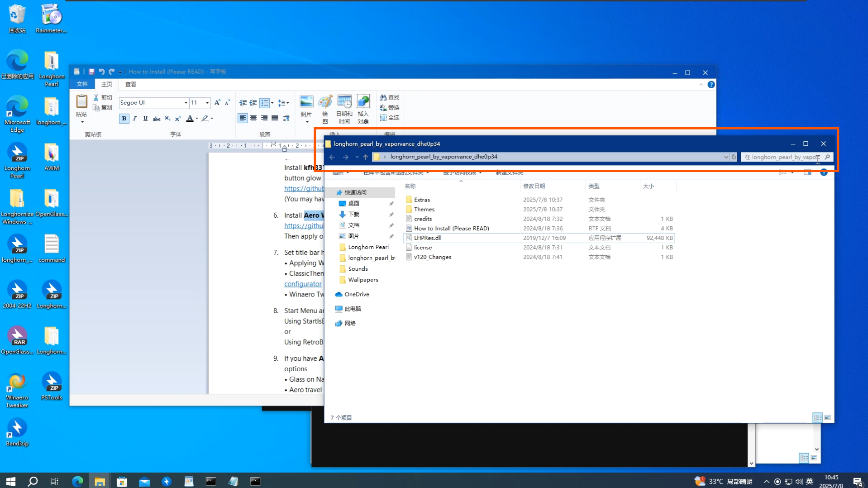The image size is (868, 488).
Task: Open Microsoft Store from the taskbar
Action: point(122,481)
